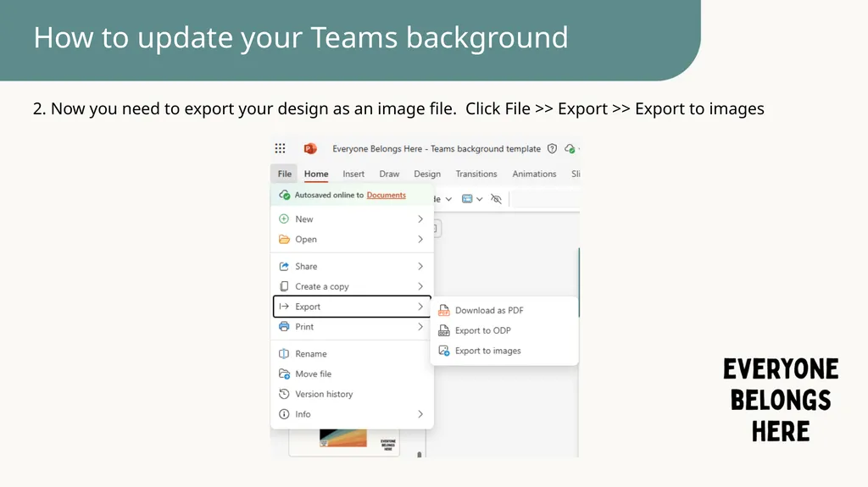The height and width of the screenshot is (487, 868).
Task: Open the File tab
Action: (285, 174)
